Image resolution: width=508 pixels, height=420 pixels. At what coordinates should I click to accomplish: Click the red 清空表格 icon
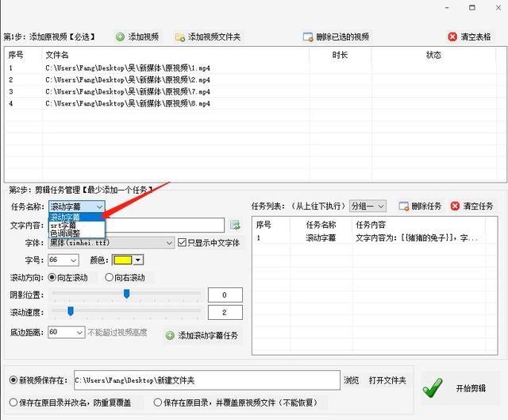pos(452,37)
